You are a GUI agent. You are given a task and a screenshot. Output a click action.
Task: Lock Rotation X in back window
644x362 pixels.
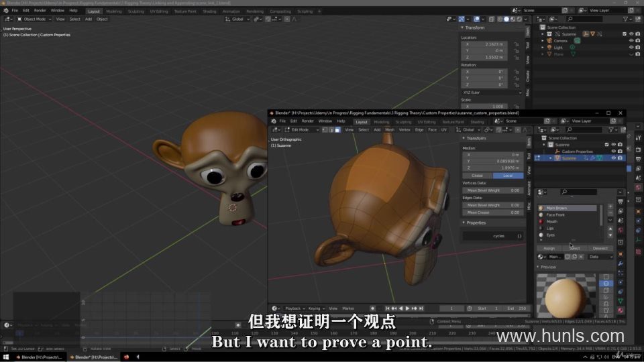pyautogui.click(x=517, y=72)
